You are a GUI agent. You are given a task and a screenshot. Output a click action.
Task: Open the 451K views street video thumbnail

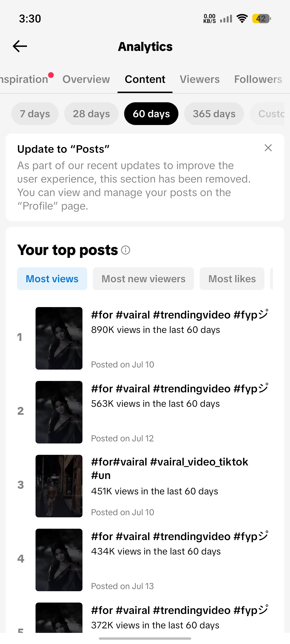click(x=59, y=486)
